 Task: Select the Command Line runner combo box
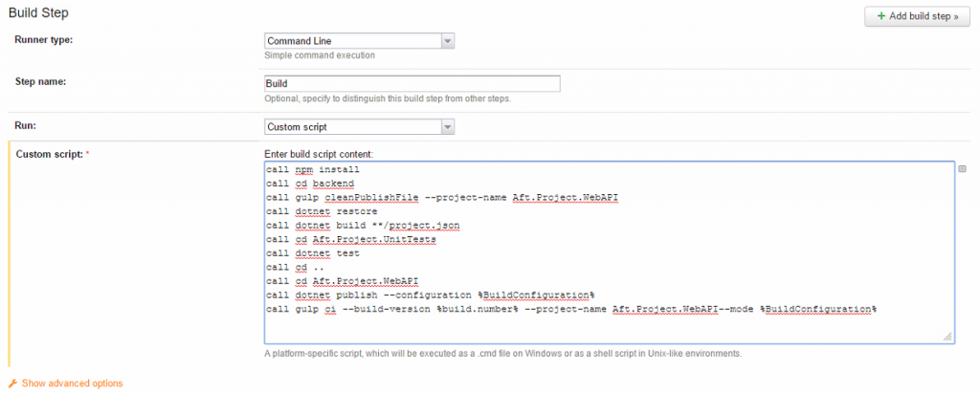(352, 40)
